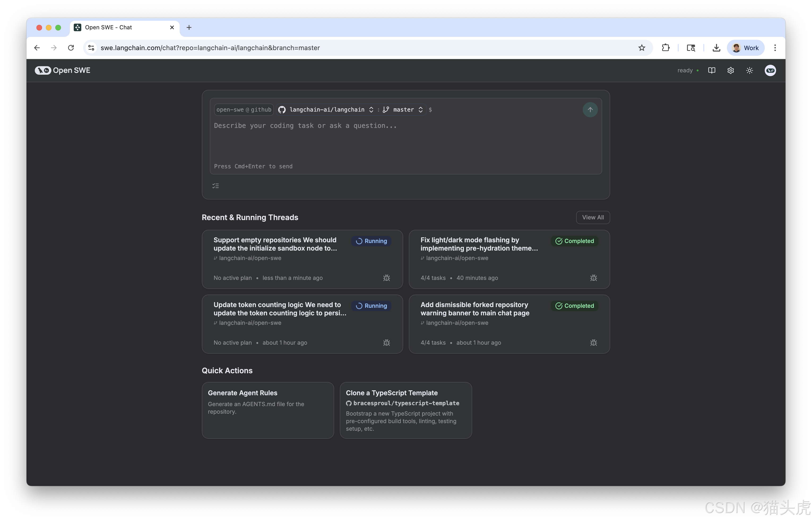Open the documentation book icon

pyautogui.click(x=712, y=70)
